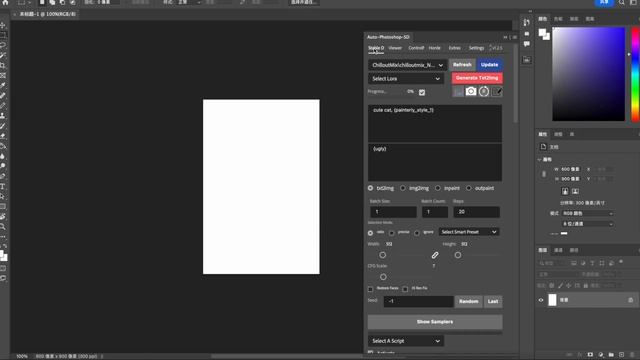This screenshot has width=640, height=360.
Task: Click the red Generate Txt2Img button
Action: click(477, 78)
